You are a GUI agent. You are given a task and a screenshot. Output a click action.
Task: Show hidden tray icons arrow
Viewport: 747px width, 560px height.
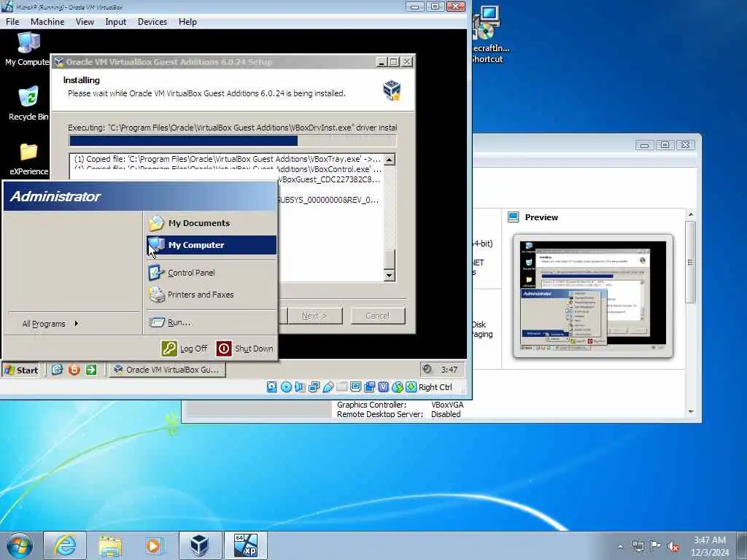pyautogui.click(x=620, y=546)
